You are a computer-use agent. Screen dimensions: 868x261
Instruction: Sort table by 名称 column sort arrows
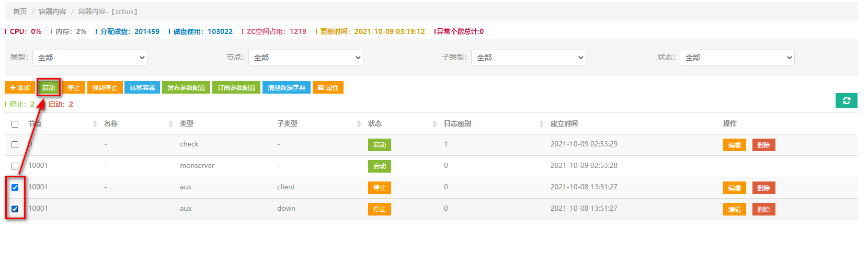170,124
